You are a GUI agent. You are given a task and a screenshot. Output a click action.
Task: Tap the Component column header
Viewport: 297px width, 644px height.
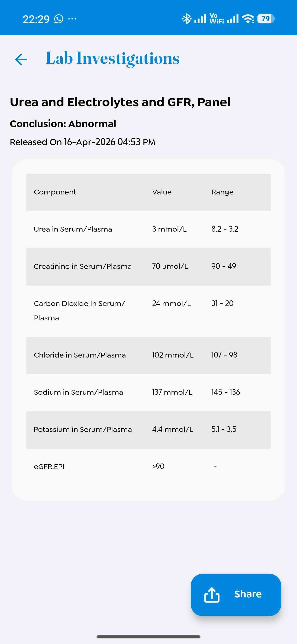(x=55, y=192)
